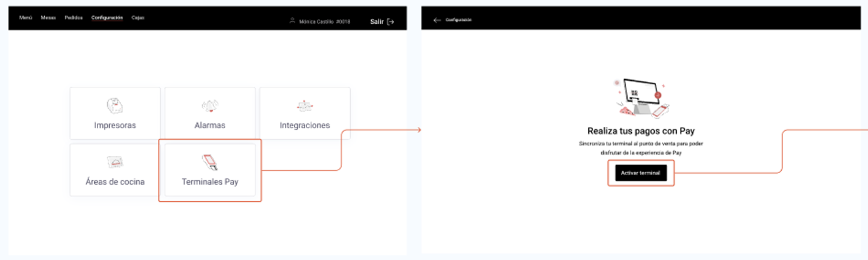The height and width of the screenshot is (260, 868).
Task: Click the printer icon in Impresoras card
Action: click(x=115, y=106)
